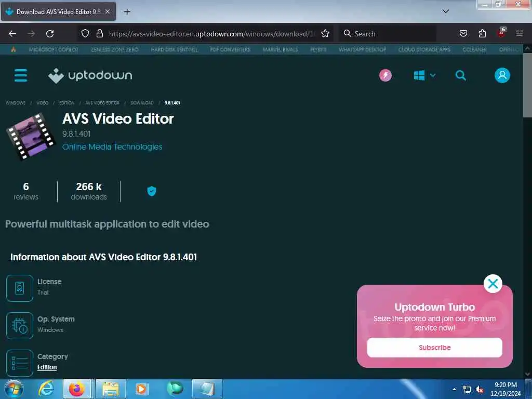The height and width of the screenshot is (399, 532).
Task: Open FLYBYR top bar link
Action: [x=318, y=49]
